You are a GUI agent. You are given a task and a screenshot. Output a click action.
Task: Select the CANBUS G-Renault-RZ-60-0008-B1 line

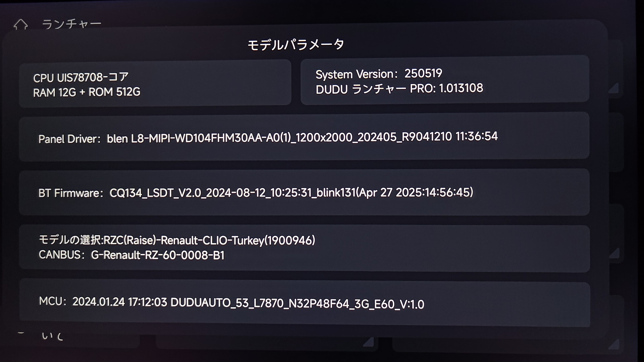(132, 255)
